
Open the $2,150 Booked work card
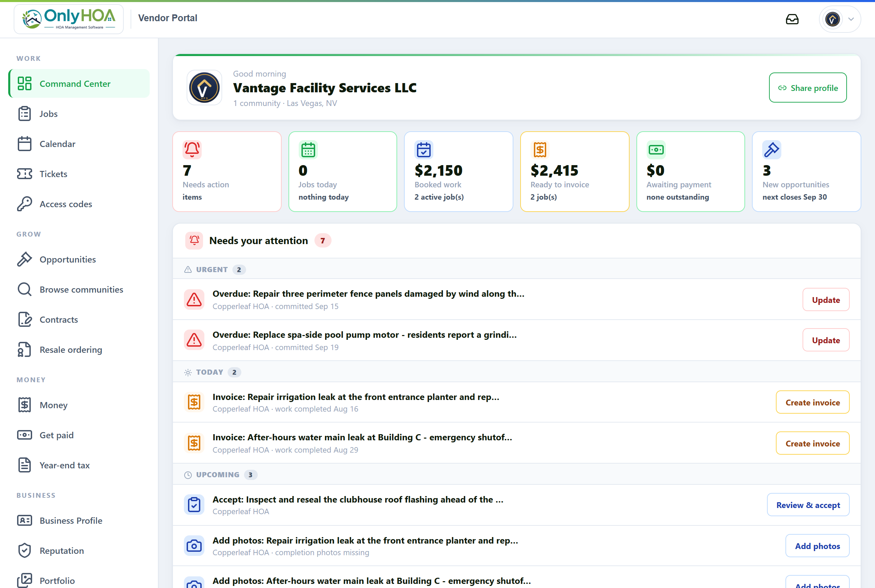458,171
